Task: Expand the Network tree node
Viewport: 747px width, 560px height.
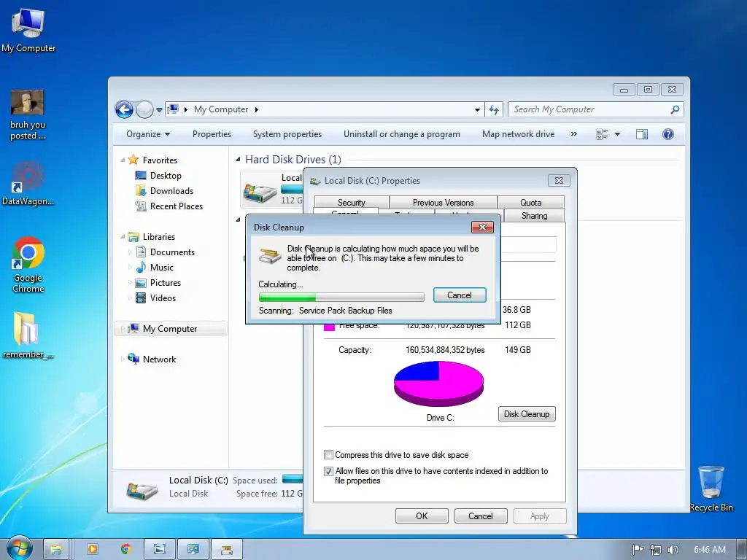Action: point(123,359)
